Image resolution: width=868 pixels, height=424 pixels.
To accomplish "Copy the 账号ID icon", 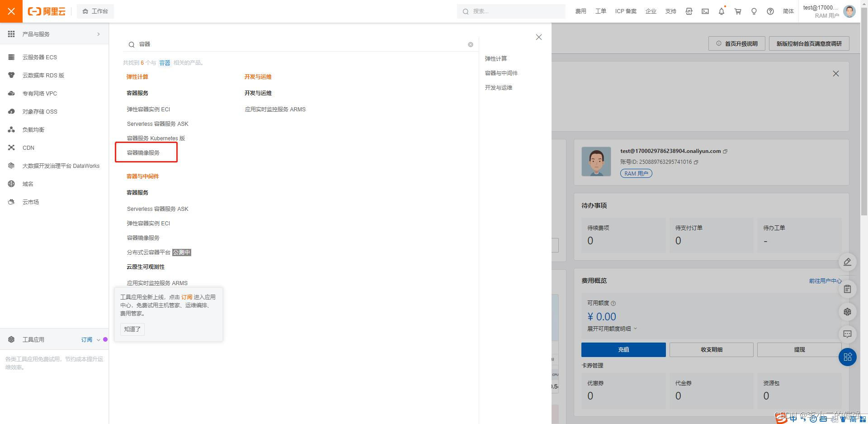I will (696, 162).
